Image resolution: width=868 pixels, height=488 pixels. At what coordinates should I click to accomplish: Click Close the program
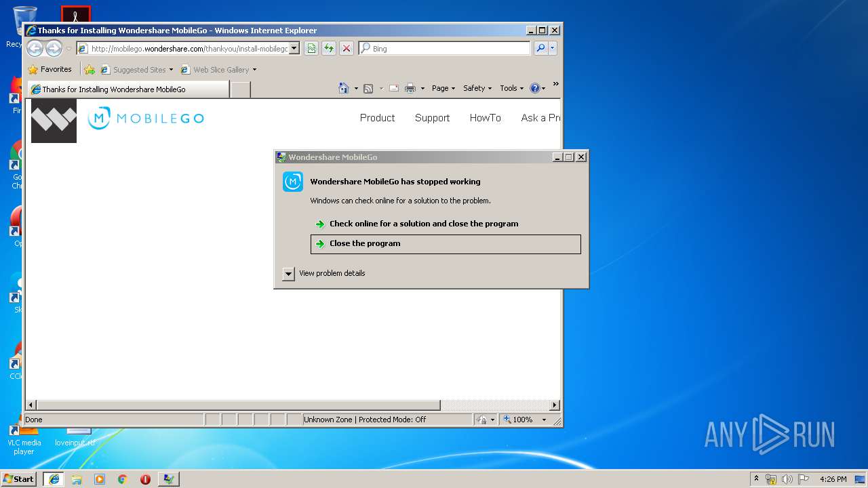[x=446, y=244]
